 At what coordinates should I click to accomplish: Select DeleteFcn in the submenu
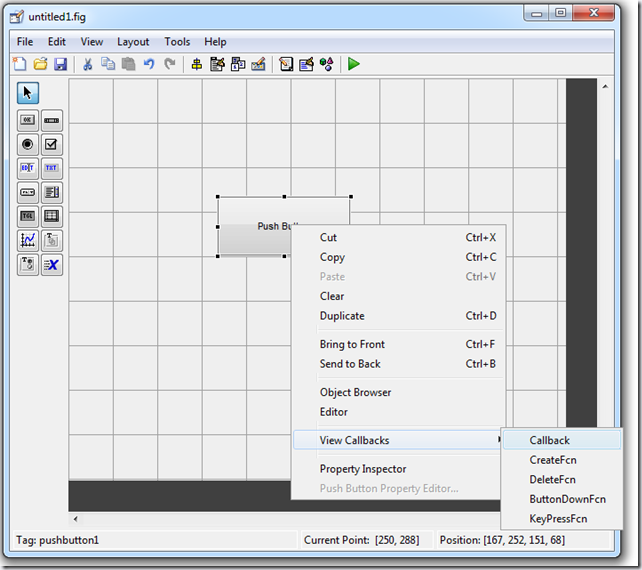(562, 480)
